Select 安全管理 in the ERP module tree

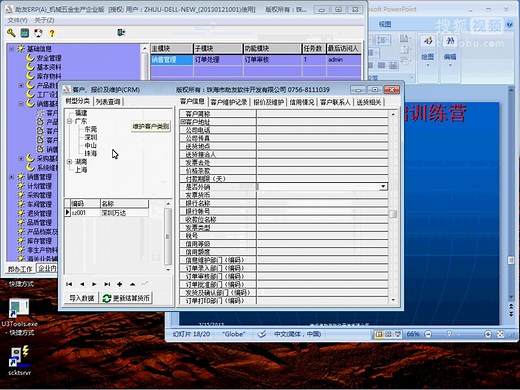coord(49,58)
